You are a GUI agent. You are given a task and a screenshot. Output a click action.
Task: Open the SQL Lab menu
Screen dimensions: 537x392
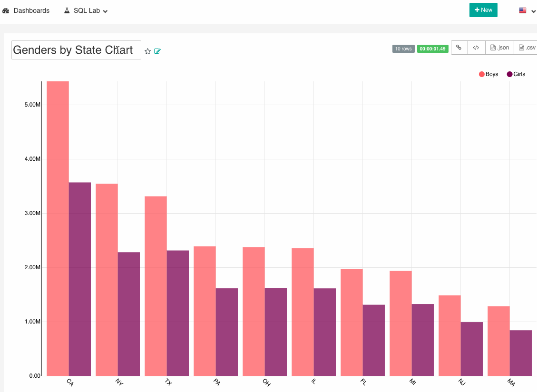(x=86, y=10)
